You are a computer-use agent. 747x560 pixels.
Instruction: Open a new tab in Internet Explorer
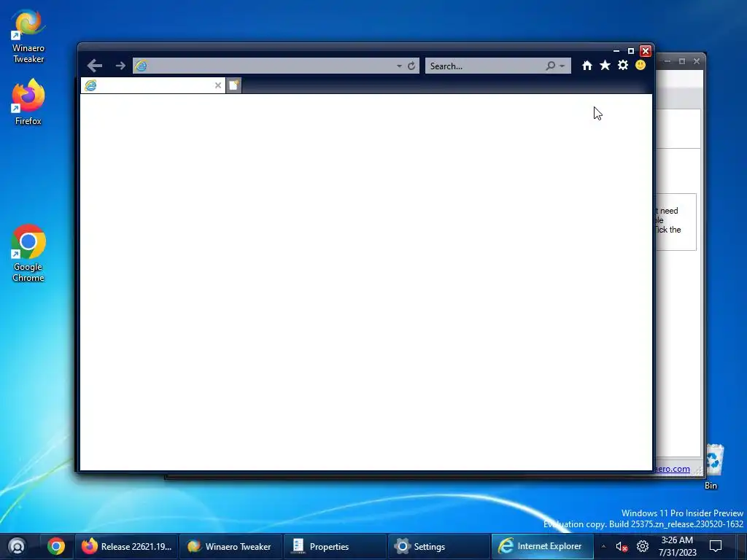[233, 85]
